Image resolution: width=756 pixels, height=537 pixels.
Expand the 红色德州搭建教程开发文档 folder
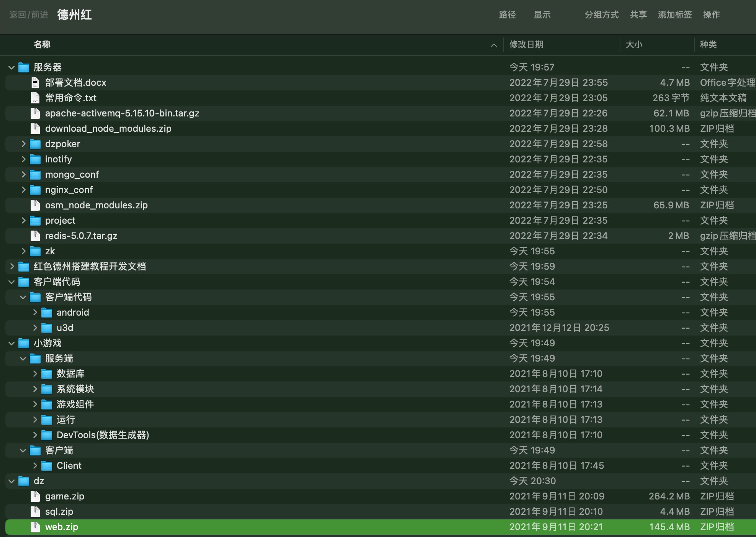pos(11,267)
